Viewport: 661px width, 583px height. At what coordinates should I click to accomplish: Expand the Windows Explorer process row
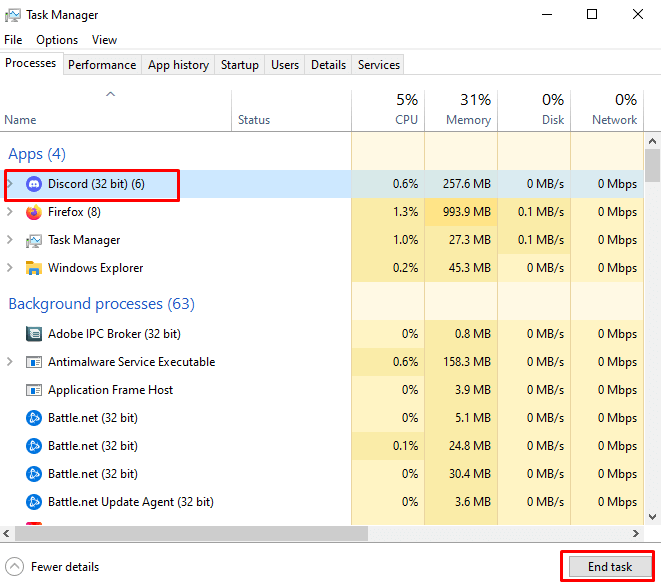pyautogui.click(x=10, y=268)
